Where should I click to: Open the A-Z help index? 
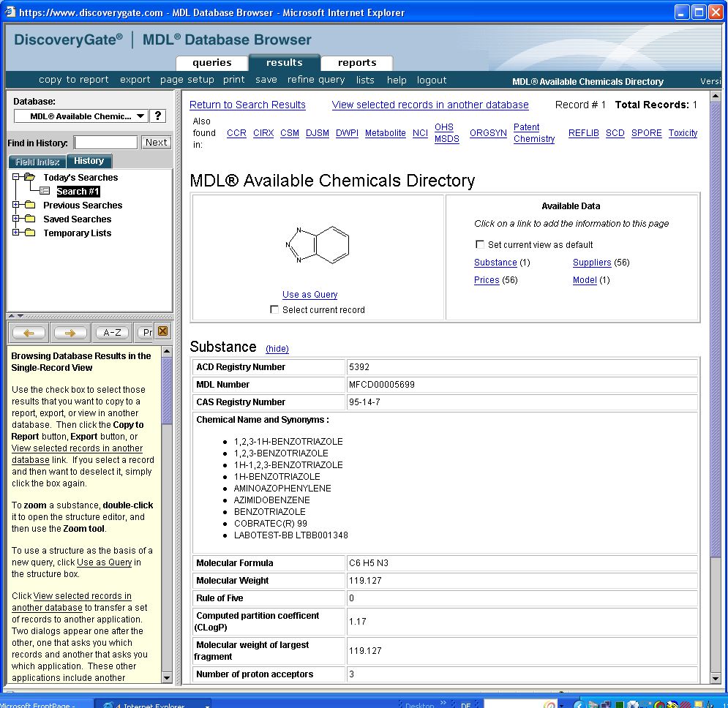112,333
